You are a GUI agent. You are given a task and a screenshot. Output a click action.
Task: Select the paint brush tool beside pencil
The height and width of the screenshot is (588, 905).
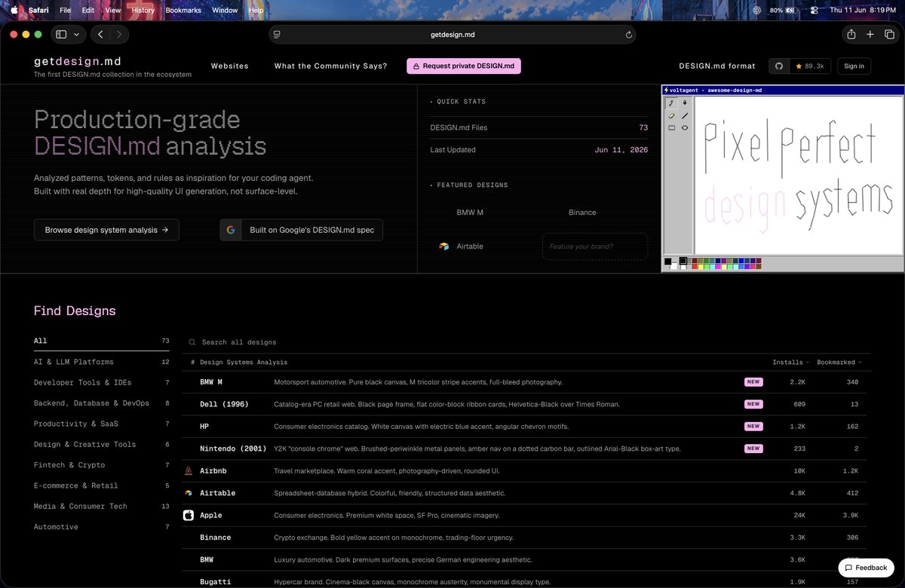[685, 103]
